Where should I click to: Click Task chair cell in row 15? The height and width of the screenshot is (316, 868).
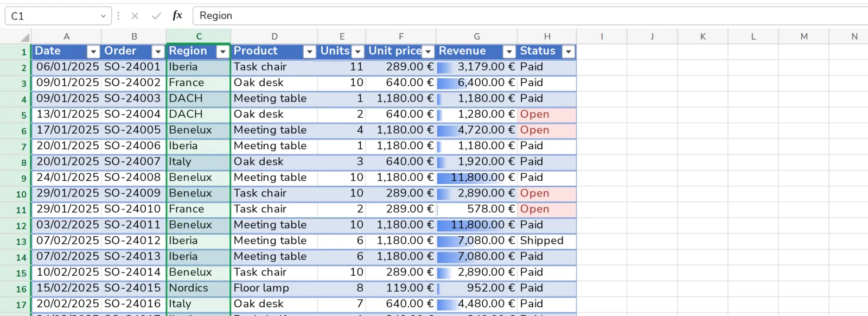(x=275, y=273)
